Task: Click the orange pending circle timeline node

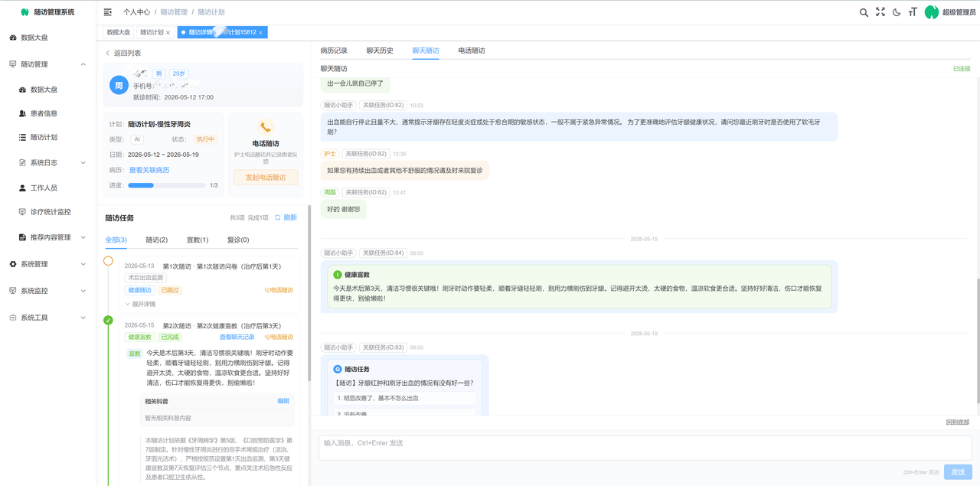Action: (x=108, y=261)
